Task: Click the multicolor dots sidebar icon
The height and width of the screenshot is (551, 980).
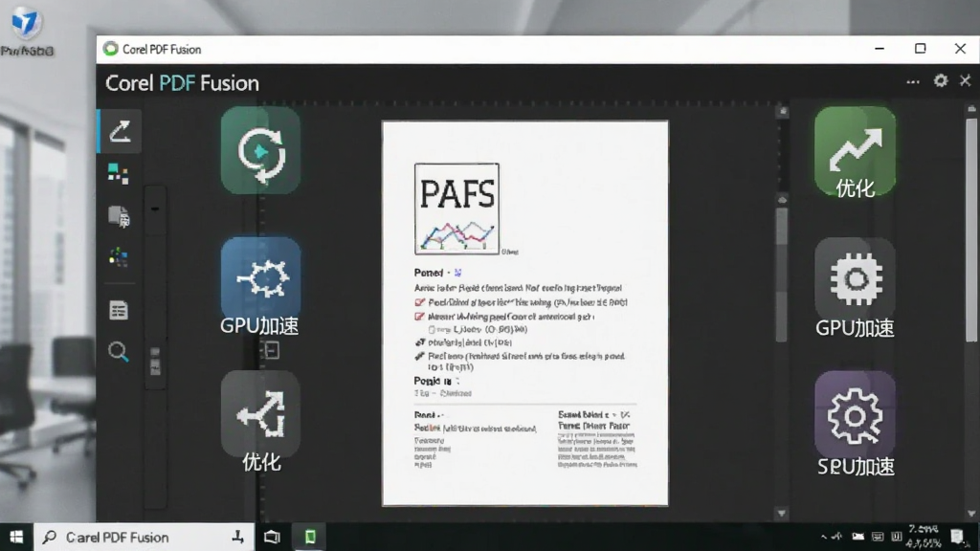Action: click(118, 256)
